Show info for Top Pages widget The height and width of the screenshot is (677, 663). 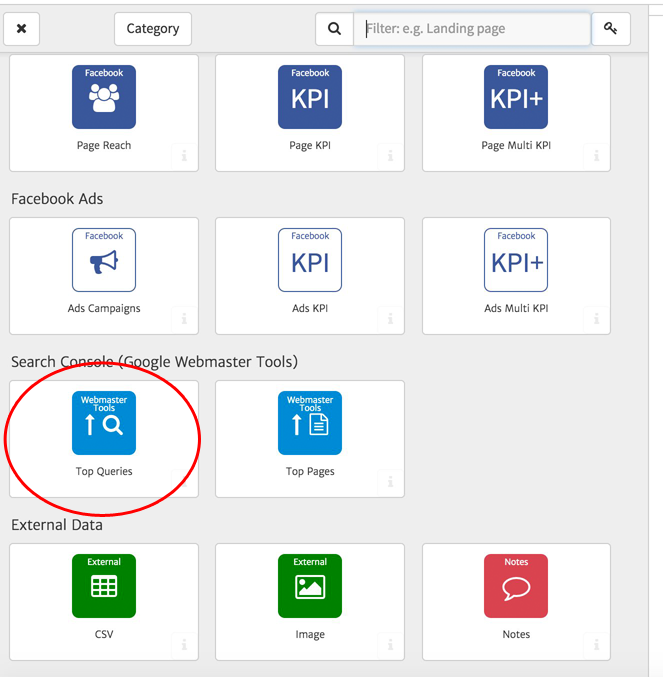point(390,481)
